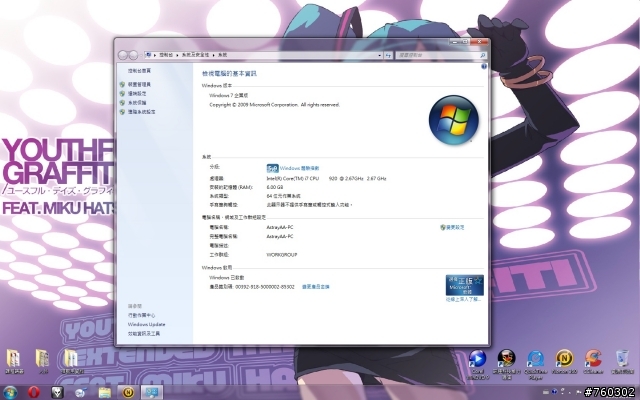Open 遠端設定 (Remote settings) link
The width and height of the screenshot is (640, 400).
(x=137, y=93)
